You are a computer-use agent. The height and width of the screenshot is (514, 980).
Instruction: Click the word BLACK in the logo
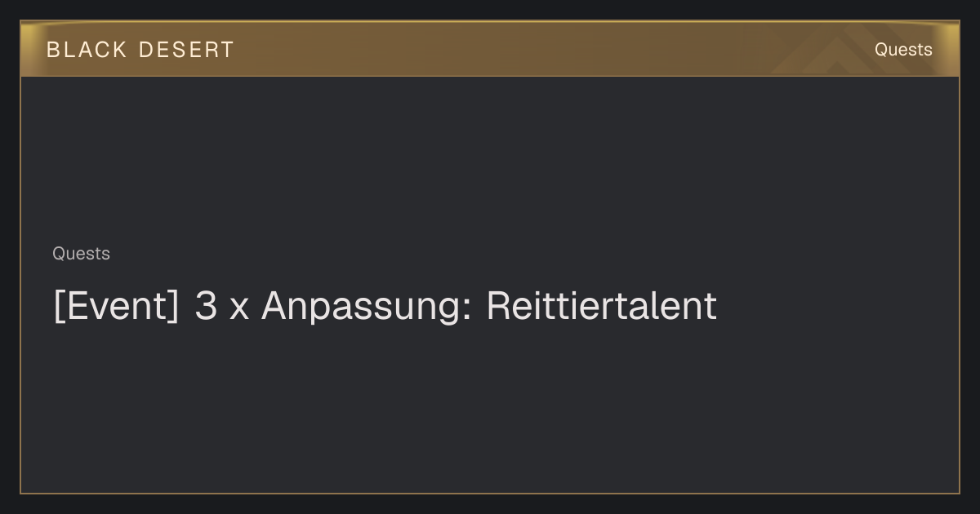(87, 50)
